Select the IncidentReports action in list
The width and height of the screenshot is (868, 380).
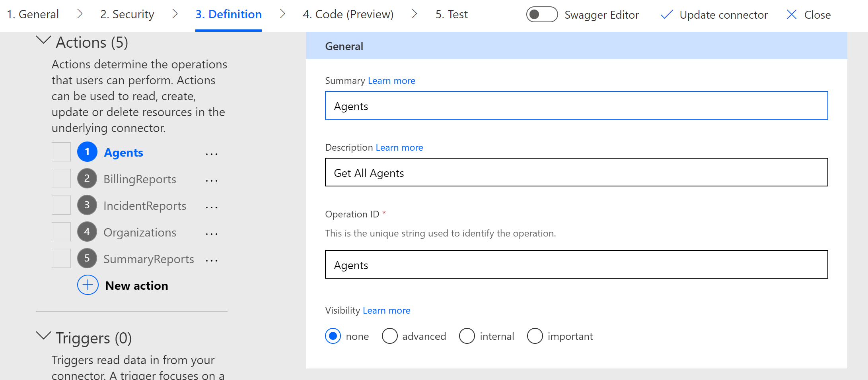click(x=144, y=206)
